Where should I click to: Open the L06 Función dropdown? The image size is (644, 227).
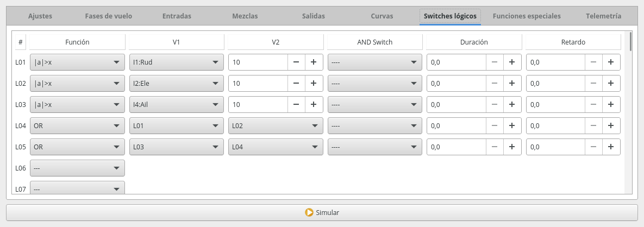click(77, 168)
